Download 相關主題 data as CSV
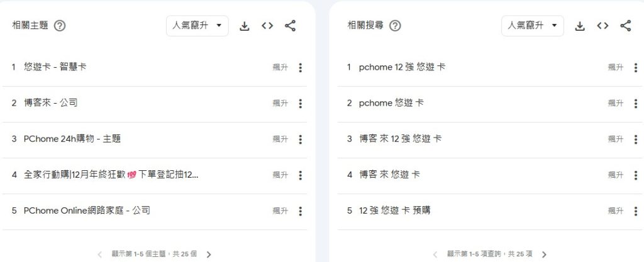 [245, 26]
